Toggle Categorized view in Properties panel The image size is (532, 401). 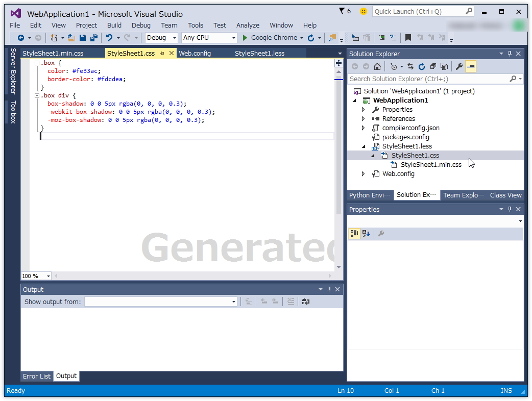tap(354, 234)
